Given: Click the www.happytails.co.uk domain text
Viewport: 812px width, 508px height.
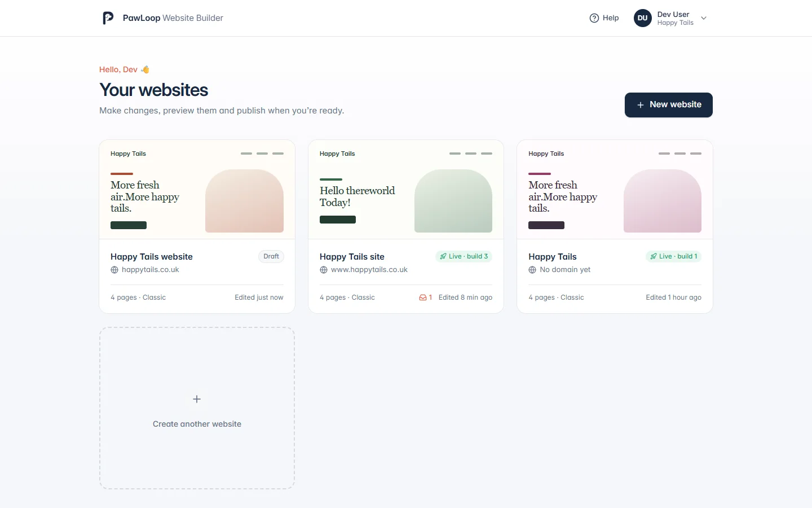Looking at the screenshot, I should [x=369, y=270].
